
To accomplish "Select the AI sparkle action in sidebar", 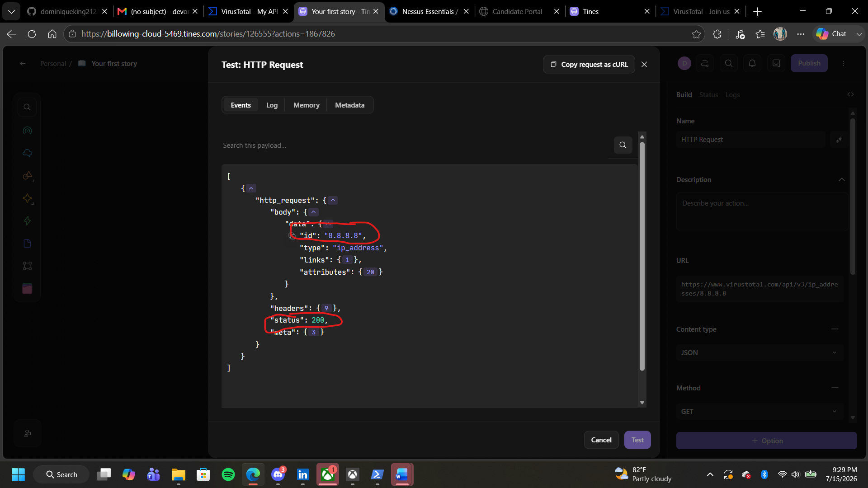I will 27,198.
